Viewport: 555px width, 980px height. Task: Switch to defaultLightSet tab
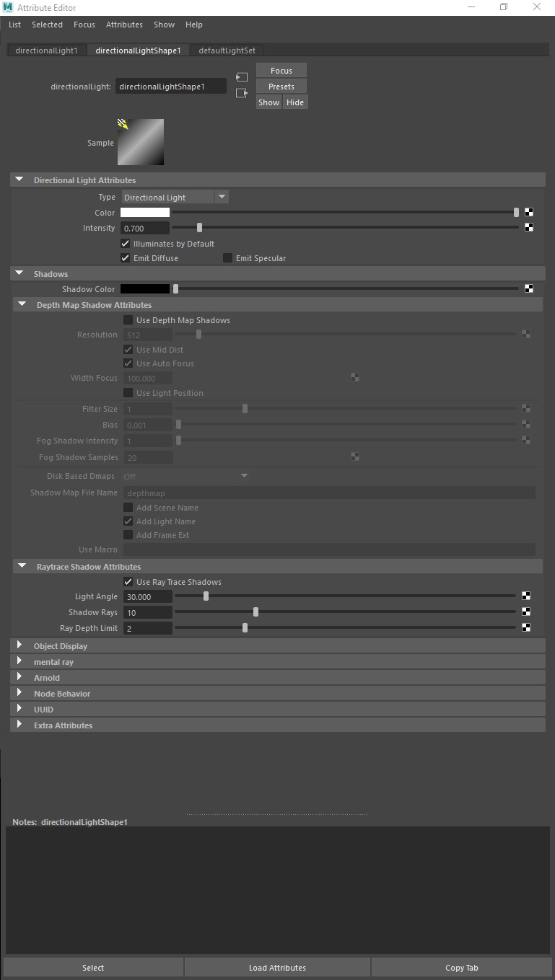227,50
